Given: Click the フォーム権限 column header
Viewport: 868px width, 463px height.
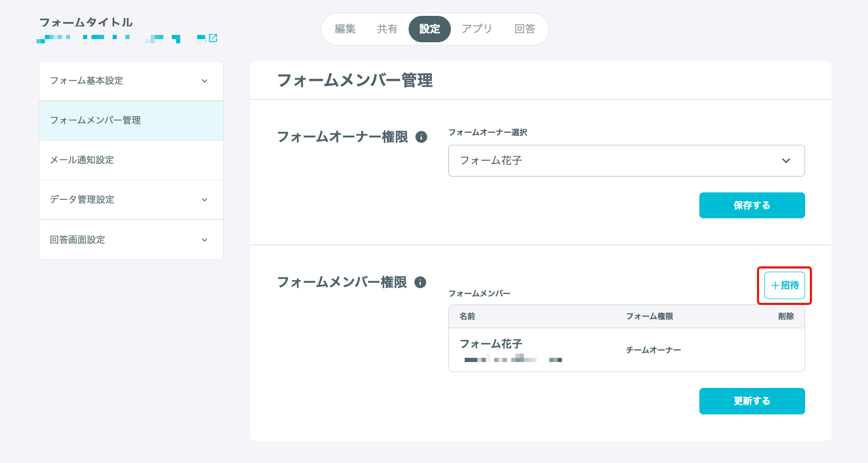Looking at the screenshot, I should [650, 316].
